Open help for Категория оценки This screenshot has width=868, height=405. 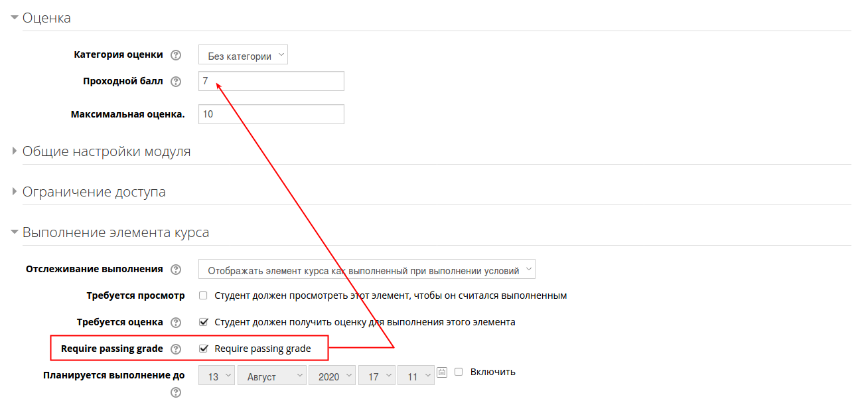coord(176,56)
